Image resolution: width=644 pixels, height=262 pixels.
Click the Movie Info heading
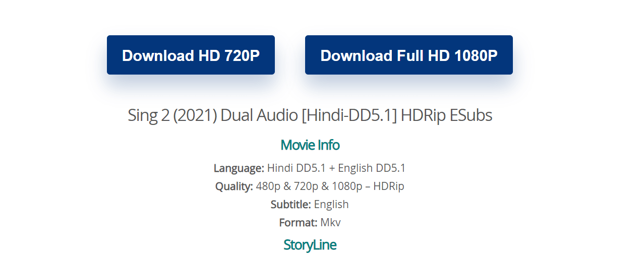coord(310,145)
